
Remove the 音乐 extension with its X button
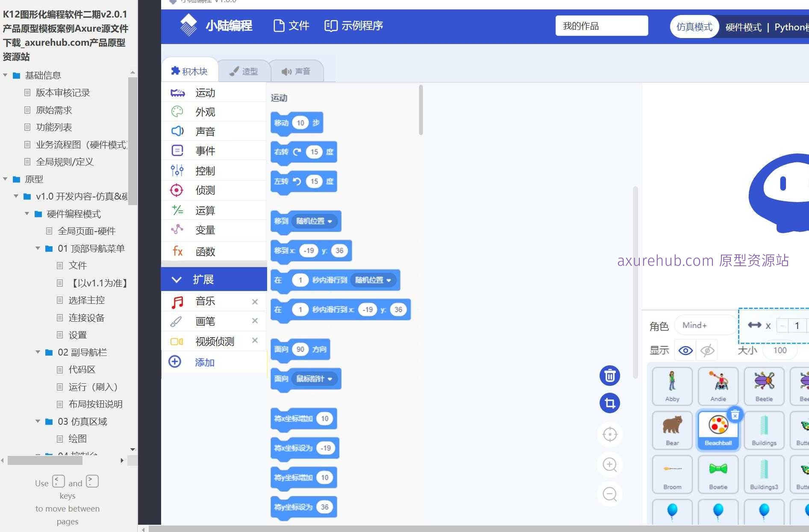[x=255, y=302]
